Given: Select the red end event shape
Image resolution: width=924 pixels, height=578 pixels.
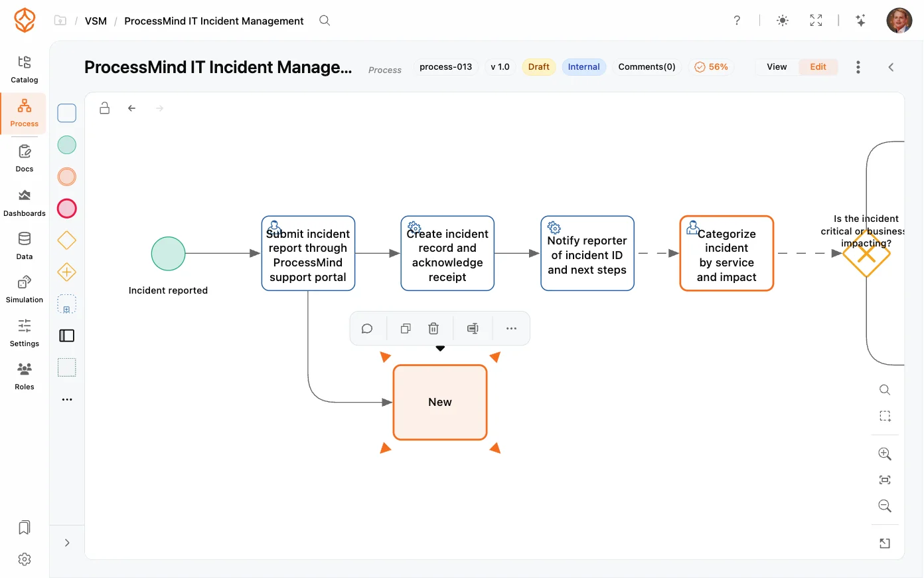Looking at the screenshot, I should [67, 209].
